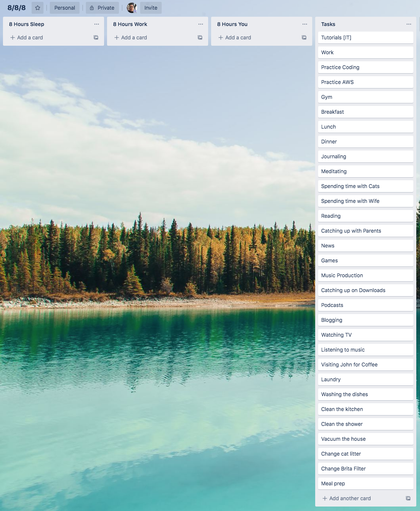Open the Clean the shower card

click(366, 424)
